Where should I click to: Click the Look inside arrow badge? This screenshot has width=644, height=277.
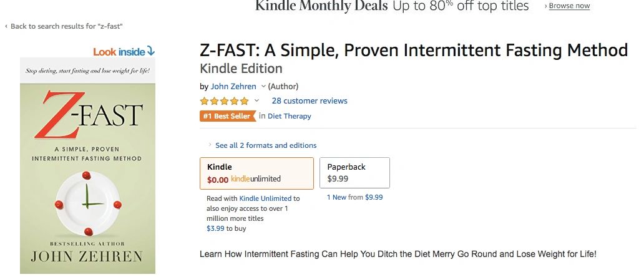124,52
